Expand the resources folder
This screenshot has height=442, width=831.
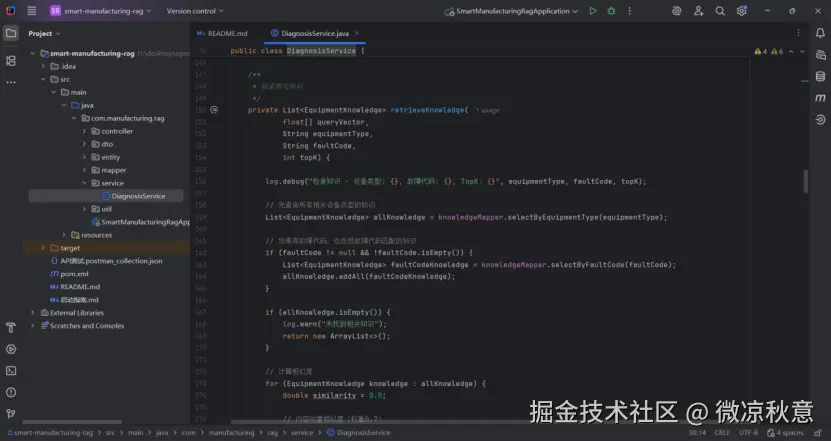tap(64, 235)
